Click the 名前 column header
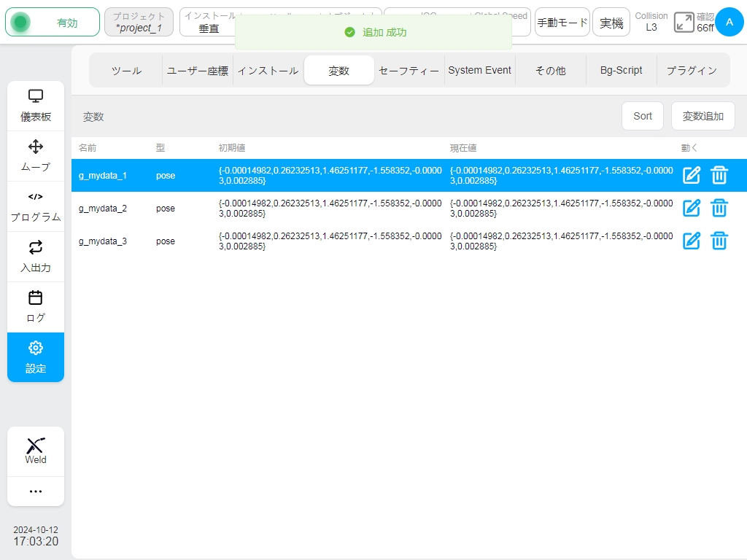 88,148
